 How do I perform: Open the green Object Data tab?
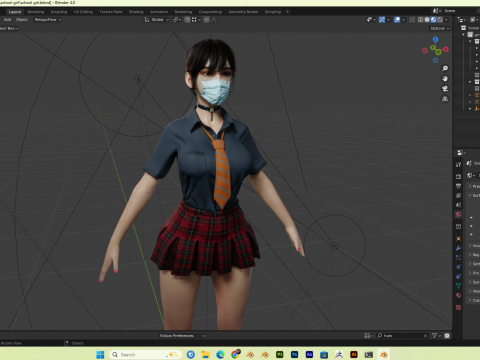pyautogui.click(x=458, y=286)
